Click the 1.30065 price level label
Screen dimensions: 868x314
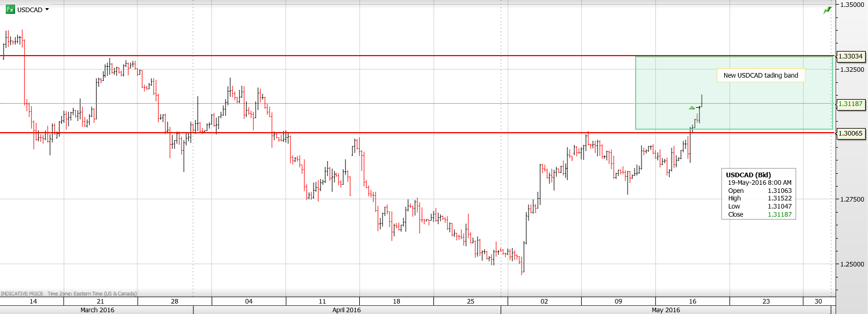[x=850, y=133]
